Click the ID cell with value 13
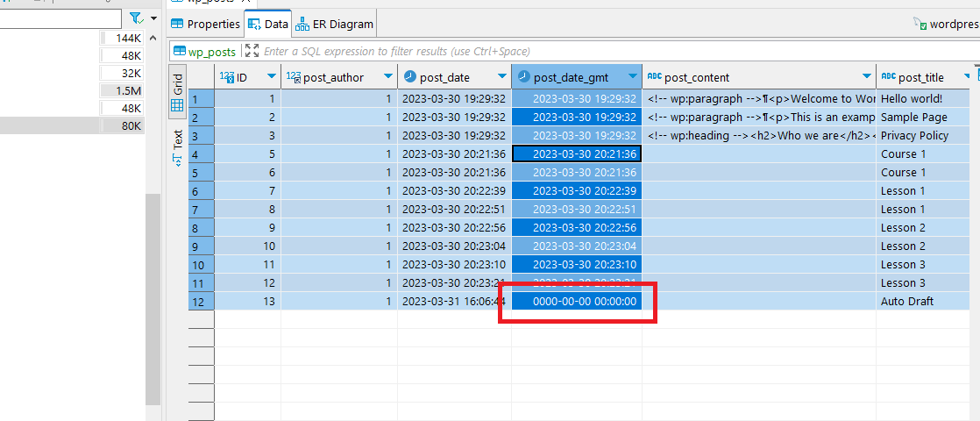 247,302
